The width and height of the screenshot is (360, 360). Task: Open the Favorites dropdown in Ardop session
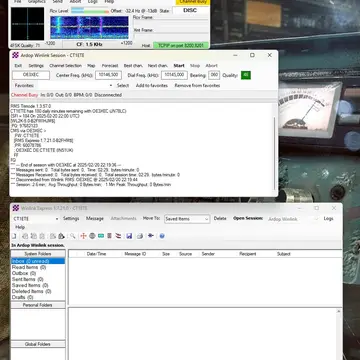(x=111, y=86)
